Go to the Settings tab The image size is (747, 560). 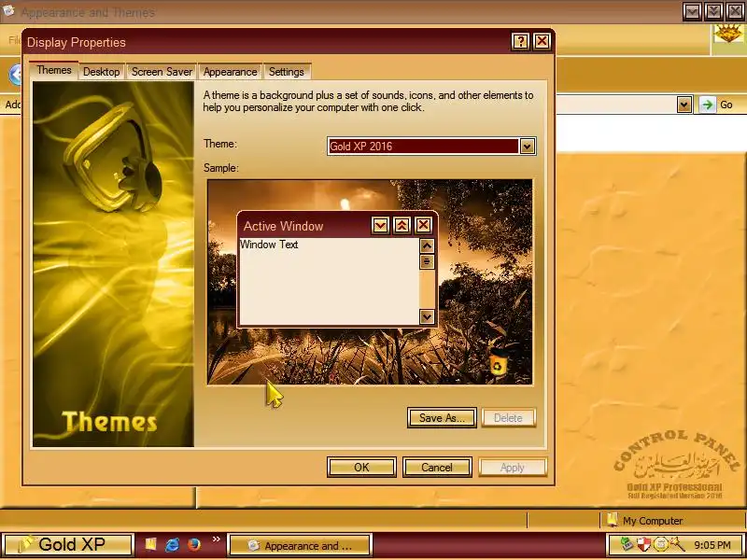coord(287,72)
